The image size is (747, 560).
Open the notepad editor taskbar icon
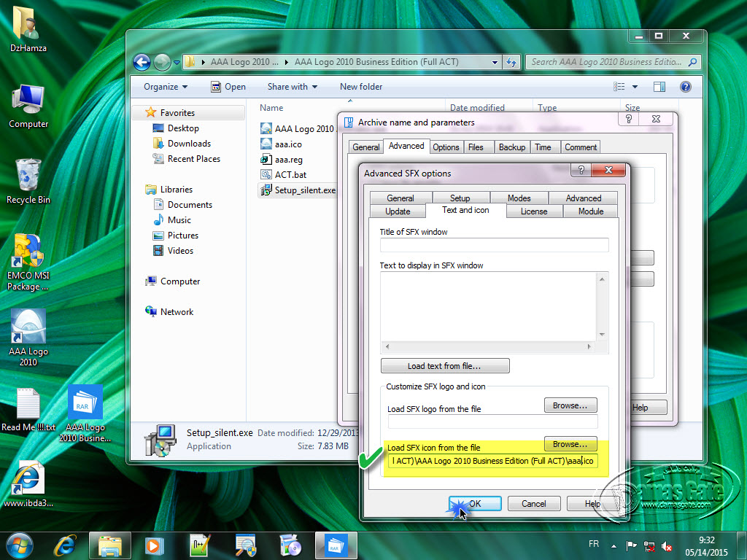point(200,545)
